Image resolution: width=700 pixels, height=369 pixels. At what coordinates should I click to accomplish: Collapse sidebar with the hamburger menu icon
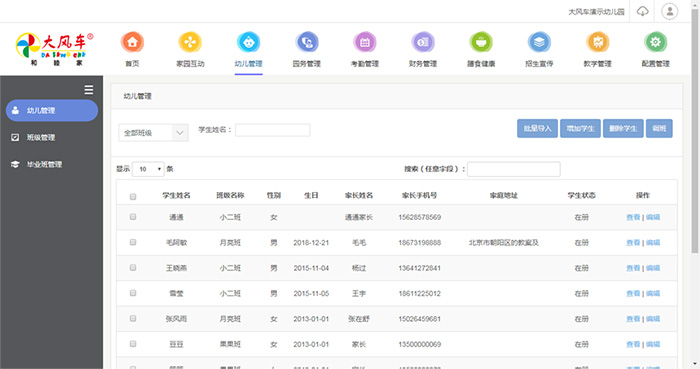pos(89,90)
